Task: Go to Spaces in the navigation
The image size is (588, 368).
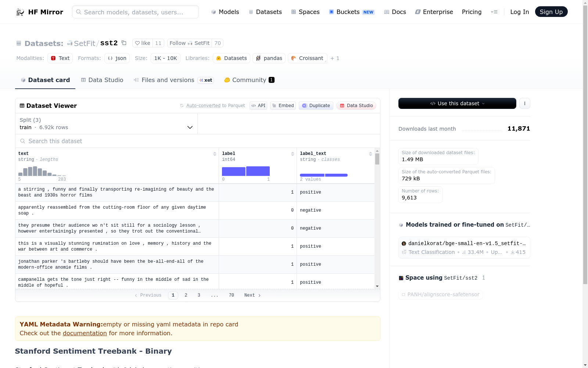Action: 305,12
